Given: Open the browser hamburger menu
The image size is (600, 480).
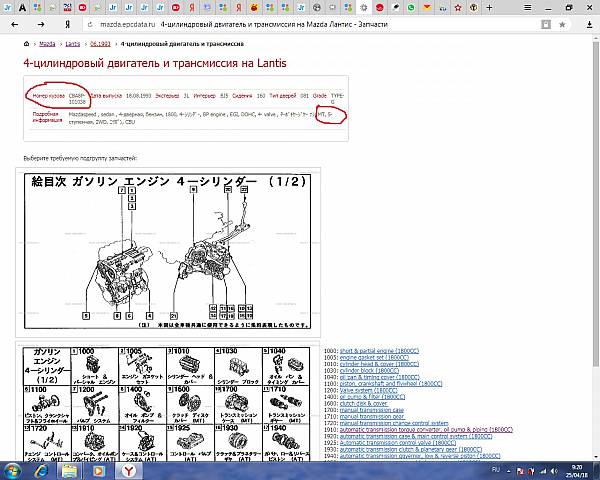Looking at the screenshot, I should coord(528,7).
